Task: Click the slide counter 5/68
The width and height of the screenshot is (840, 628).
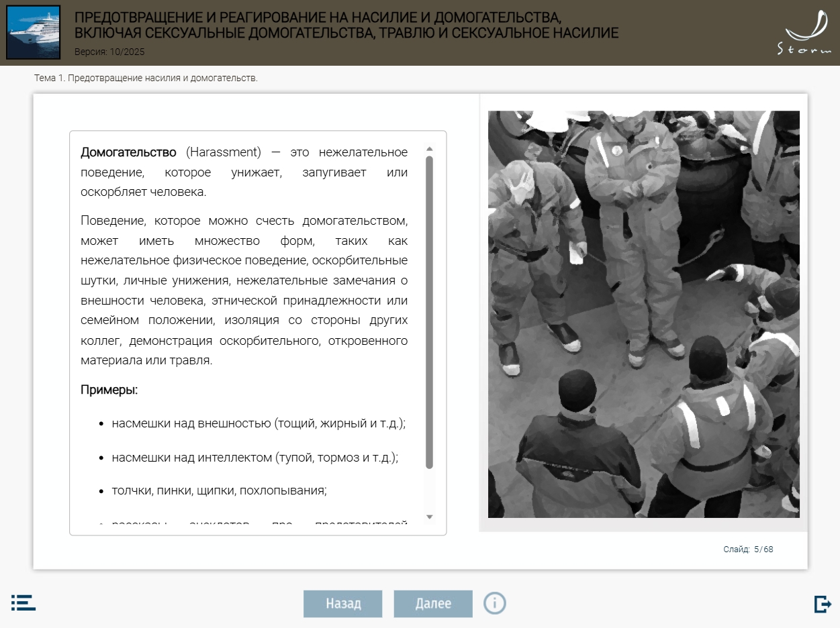Action: tap(748, 549)
